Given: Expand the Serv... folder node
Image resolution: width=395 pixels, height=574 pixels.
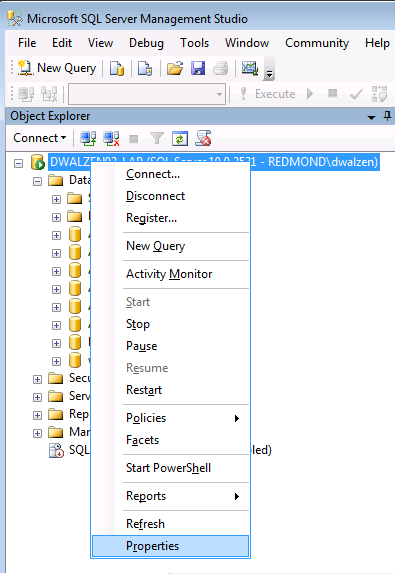Looking at the screenshot, I should point(37,397).
